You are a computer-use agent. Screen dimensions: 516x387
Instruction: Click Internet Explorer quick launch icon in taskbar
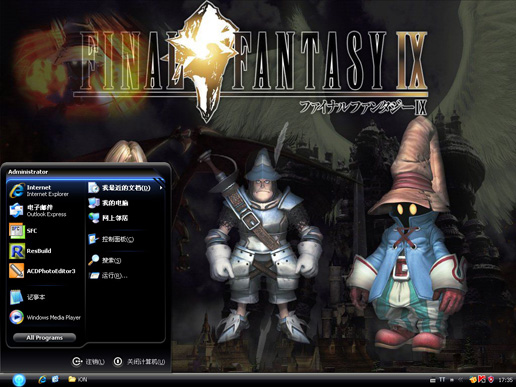click(42, 379)
